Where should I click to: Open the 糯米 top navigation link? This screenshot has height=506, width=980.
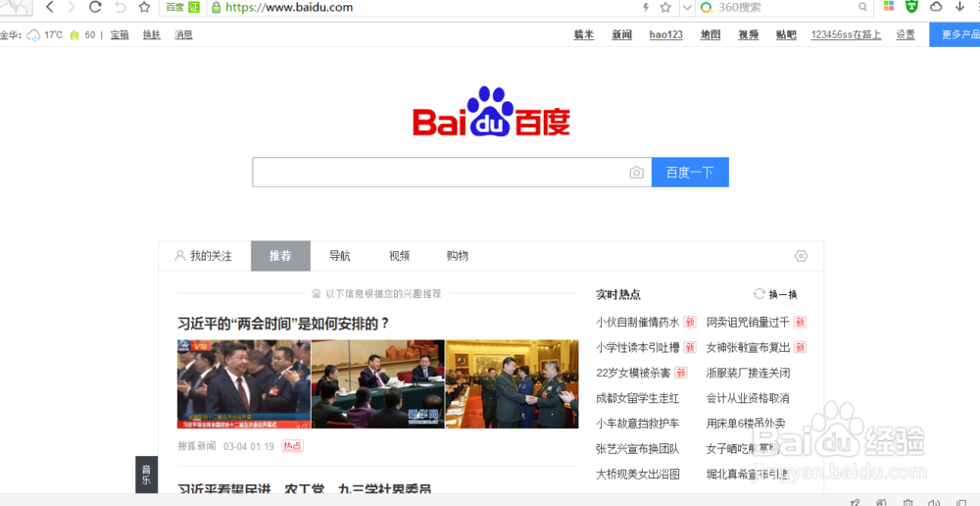click(x=584, y=35)
